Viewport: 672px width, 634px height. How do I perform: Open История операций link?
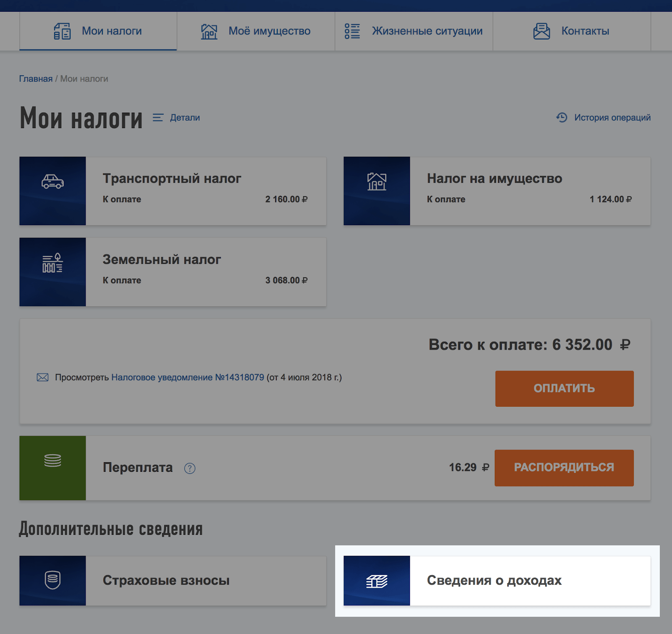pos(612,118)
